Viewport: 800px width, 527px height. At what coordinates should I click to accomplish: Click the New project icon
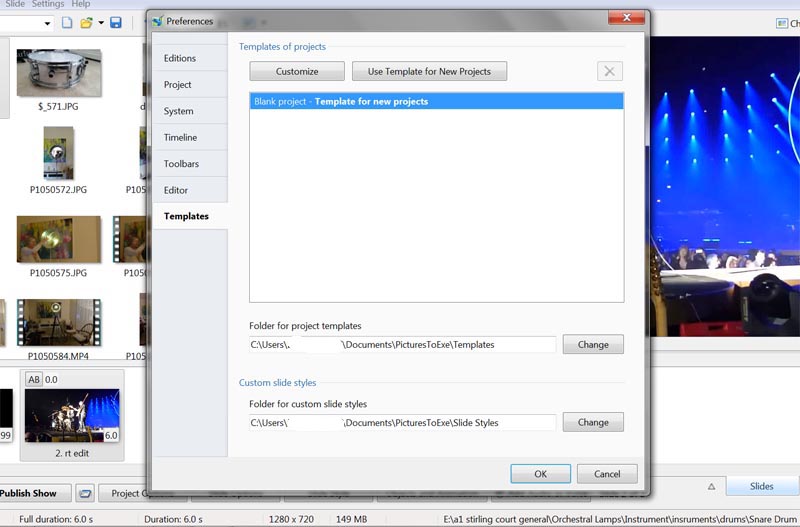pyautogui.click(x=67, y=23)
